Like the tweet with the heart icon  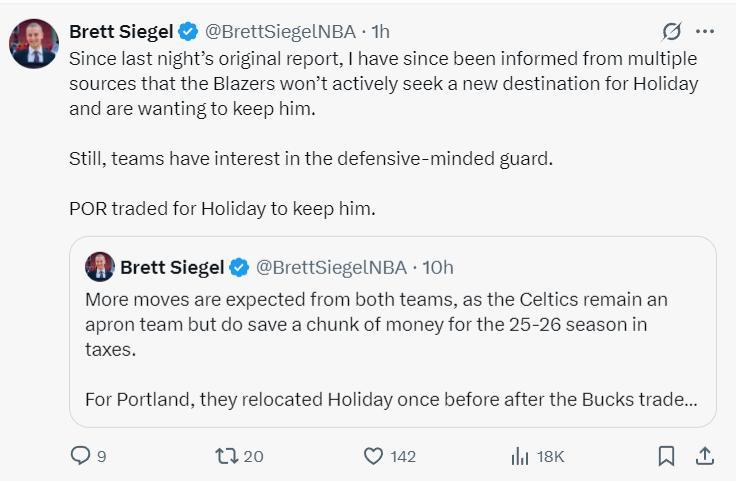point(373,456)
